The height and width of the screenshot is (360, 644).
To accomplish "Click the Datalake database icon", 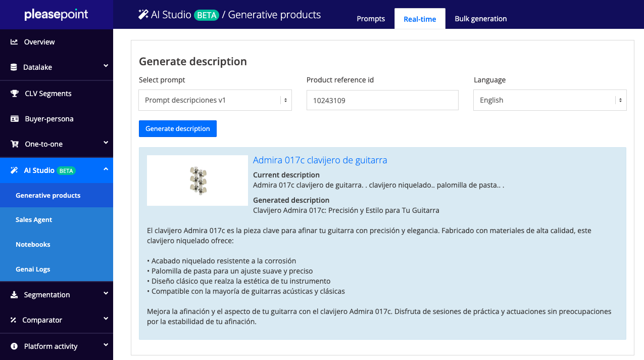I will tap(14, 67).
